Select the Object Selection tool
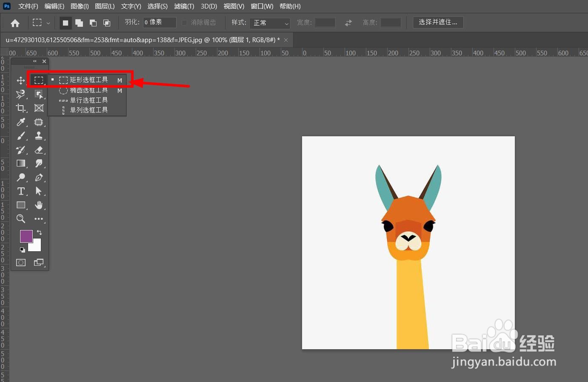The image size is (588, 382). pyautogui.click(x=39, y=94)
